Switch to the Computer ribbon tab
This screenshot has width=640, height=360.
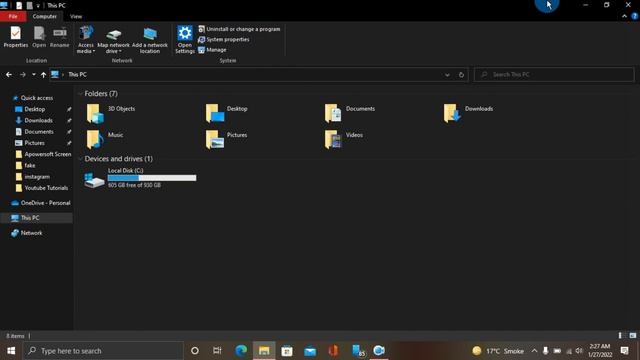click(x=44, y=16)
